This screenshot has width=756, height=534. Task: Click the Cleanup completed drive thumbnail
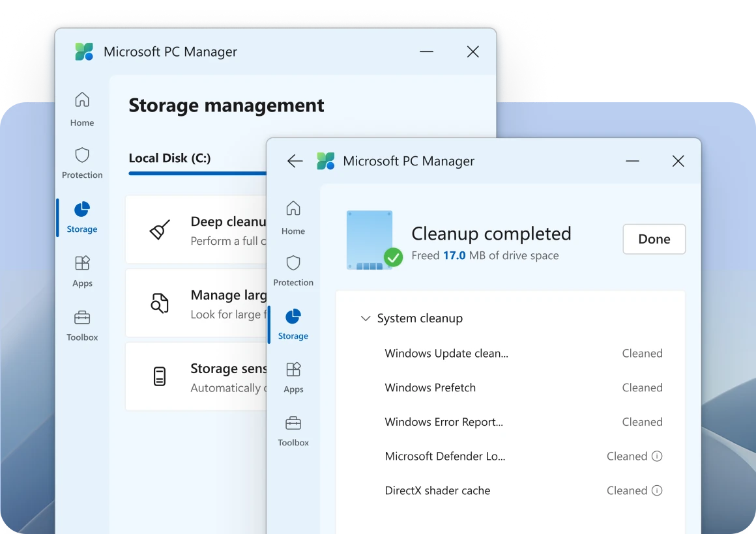tap(370, 238)
